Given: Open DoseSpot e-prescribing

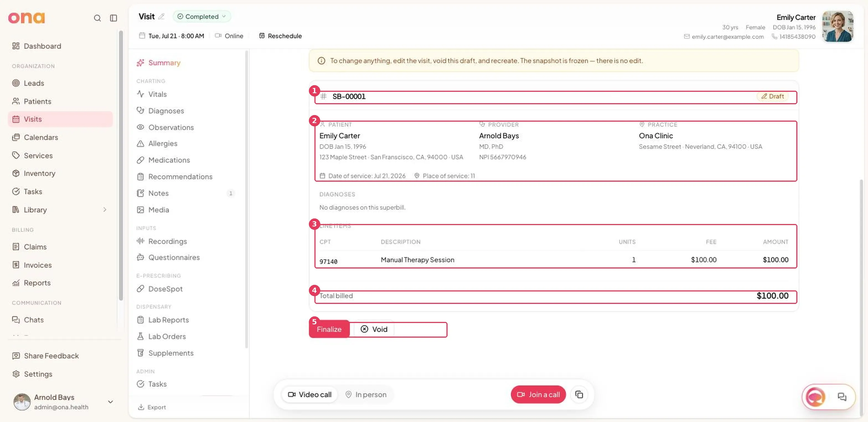Looking at the screenshot, I should tap(160, 289).
